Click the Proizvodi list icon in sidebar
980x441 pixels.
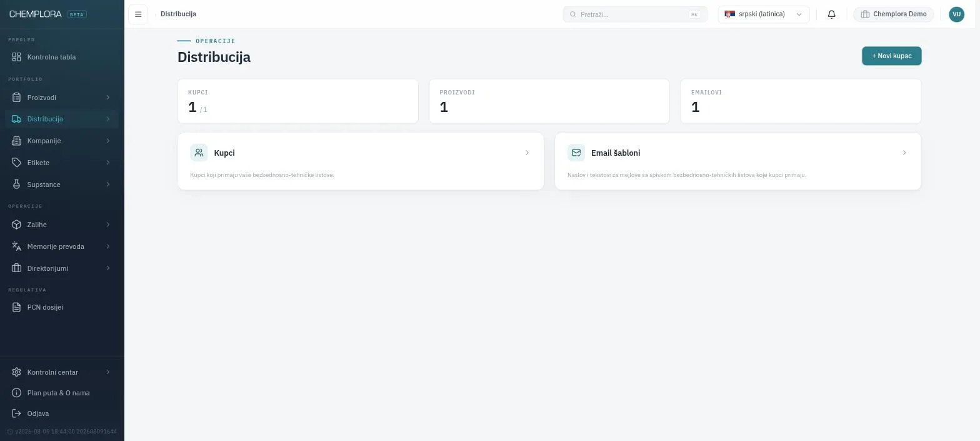[x=17, y=98]
